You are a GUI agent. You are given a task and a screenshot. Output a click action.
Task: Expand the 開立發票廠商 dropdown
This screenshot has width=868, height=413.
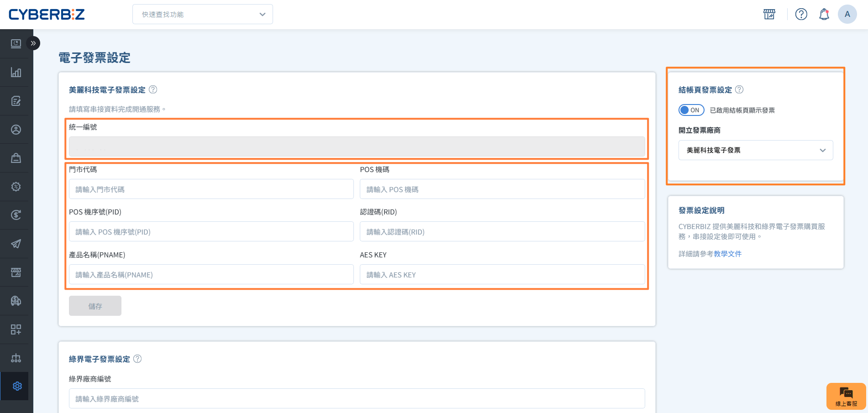[756, 150]
